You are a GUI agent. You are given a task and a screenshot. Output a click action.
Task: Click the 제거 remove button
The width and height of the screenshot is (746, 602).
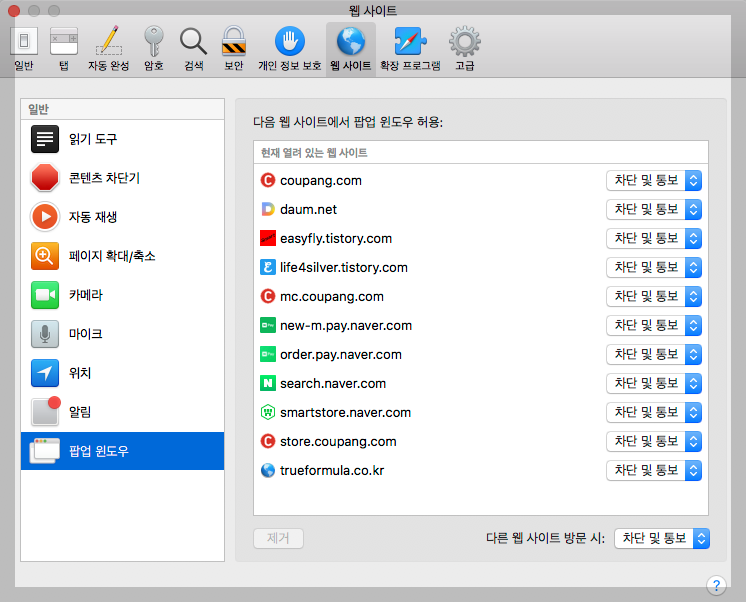pos(278,538)
